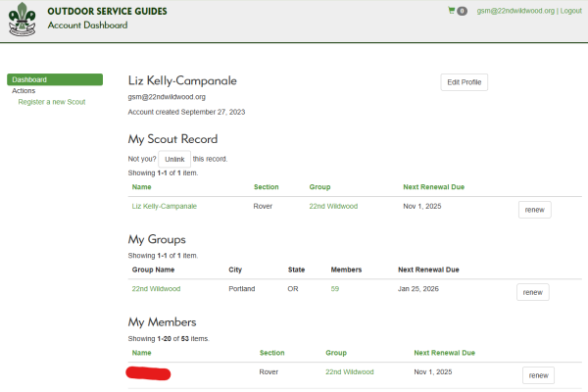The image size is (588, 392).
Task: Click the Outdoor Service Guides logo emblem
Action: coord(22,18)
